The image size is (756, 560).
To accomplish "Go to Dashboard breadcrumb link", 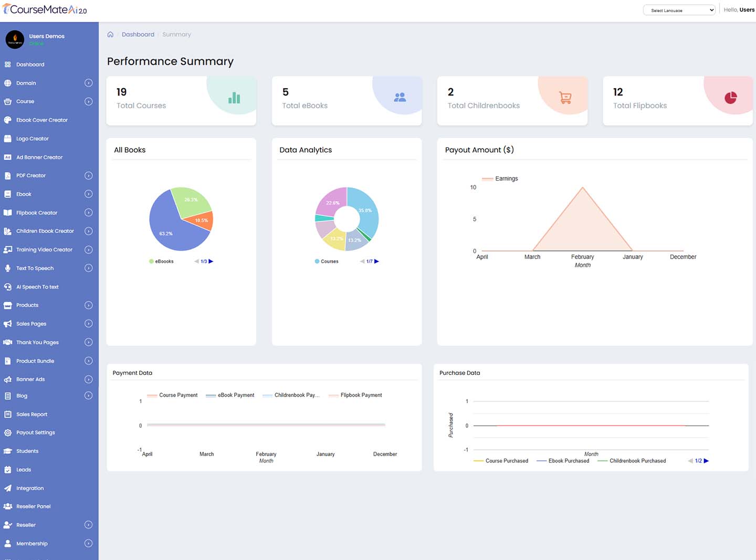I will pos(138,35).
